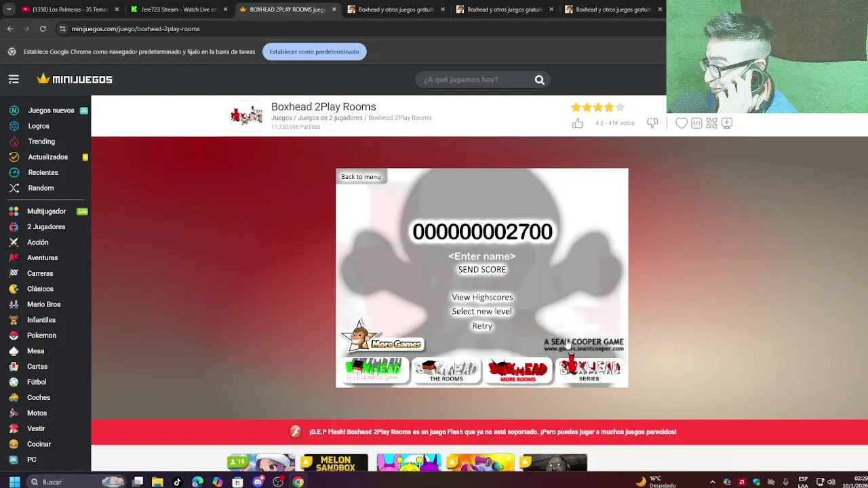Select Infantiles category icon
Viewport: 868px width, 488px height.
(14, 320)
